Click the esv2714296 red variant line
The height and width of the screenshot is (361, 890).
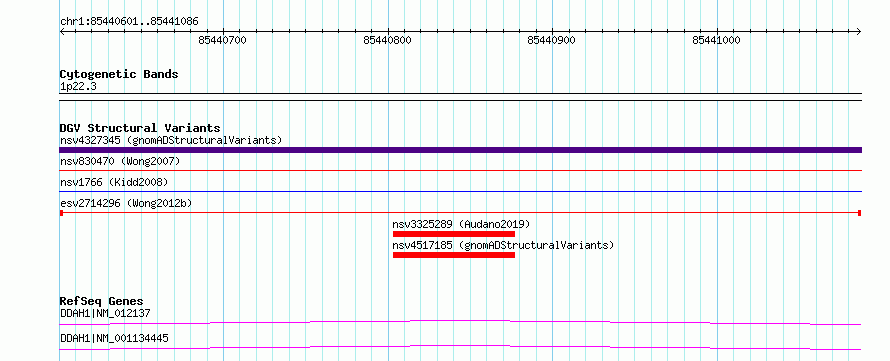point(460,212)
